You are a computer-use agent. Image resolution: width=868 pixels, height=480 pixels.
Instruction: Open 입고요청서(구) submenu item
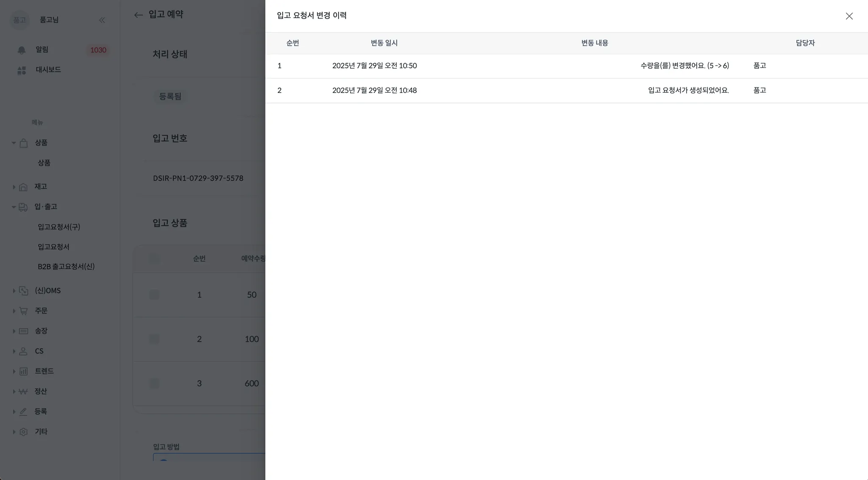59,227
